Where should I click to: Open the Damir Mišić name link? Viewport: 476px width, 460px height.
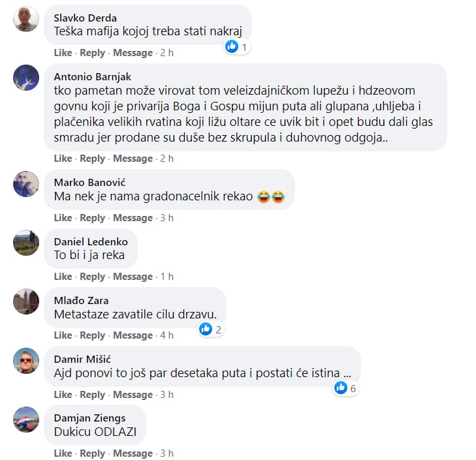point(82,360)
